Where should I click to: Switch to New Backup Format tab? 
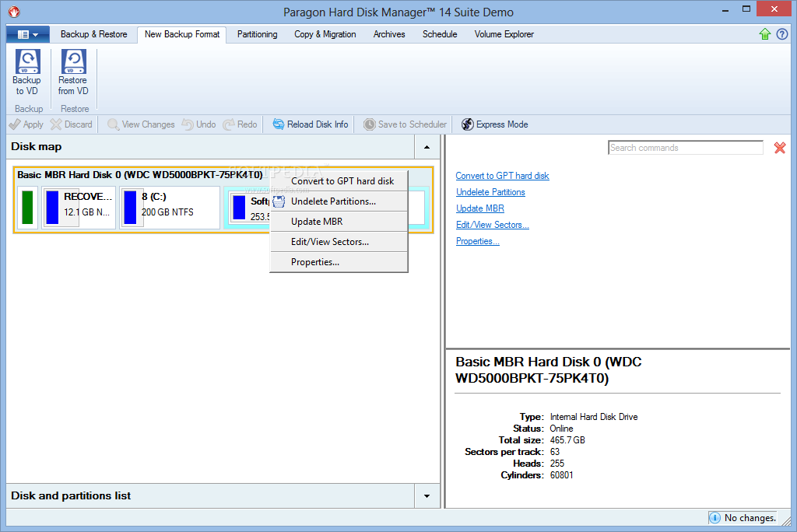click(182, 34)
